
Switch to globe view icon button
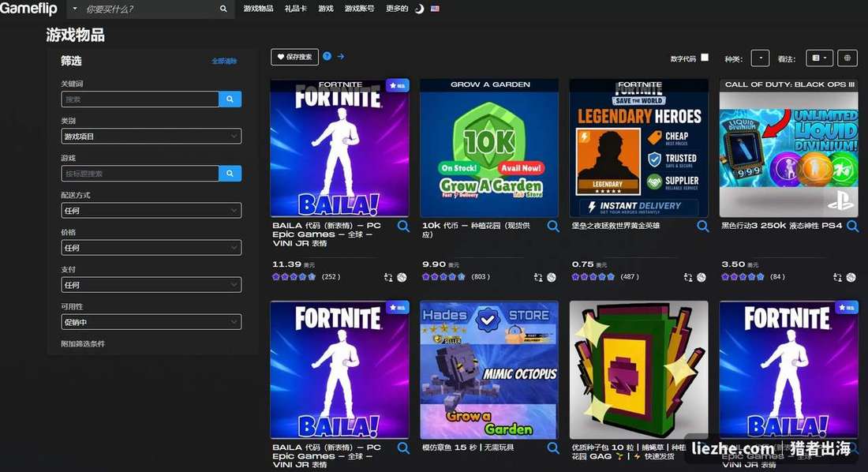847,58
